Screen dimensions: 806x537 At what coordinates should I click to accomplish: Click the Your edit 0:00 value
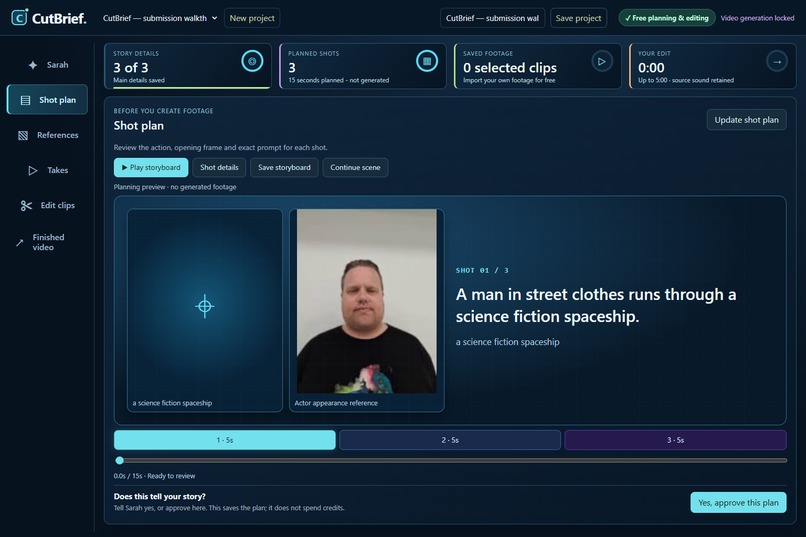click(651, 67)
